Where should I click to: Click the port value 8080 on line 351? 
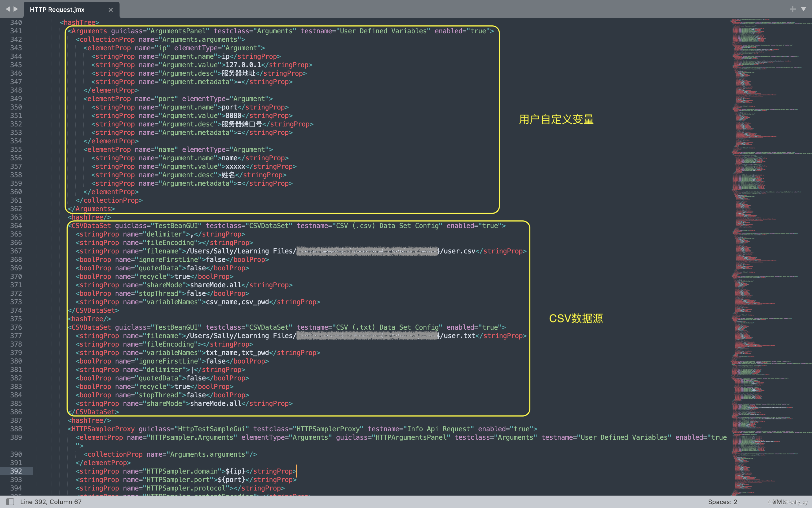[x=233, y=116]
